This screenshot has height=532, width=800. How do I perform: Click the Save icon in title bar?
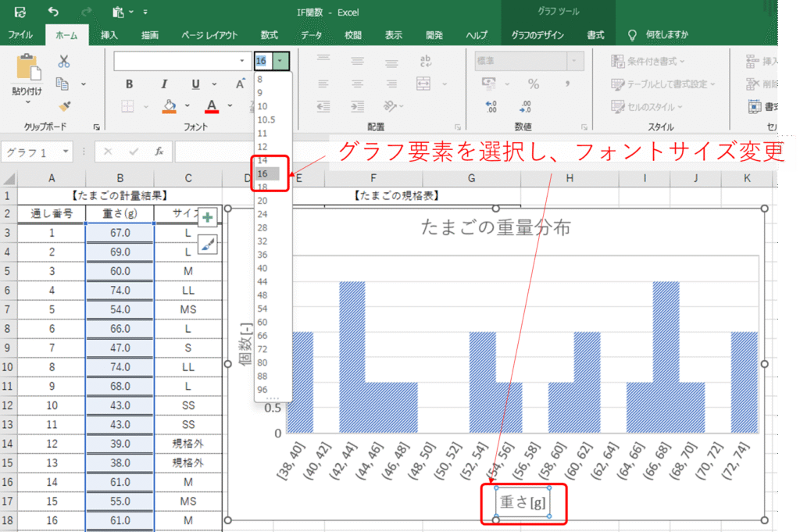pos(20,12)
